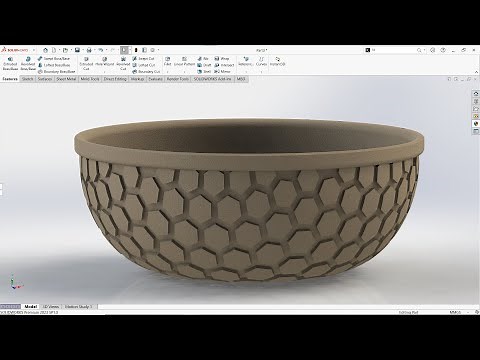The image size is (480, 360).
Task: Switch to the Features tab
Action: (x=10, y=79)
